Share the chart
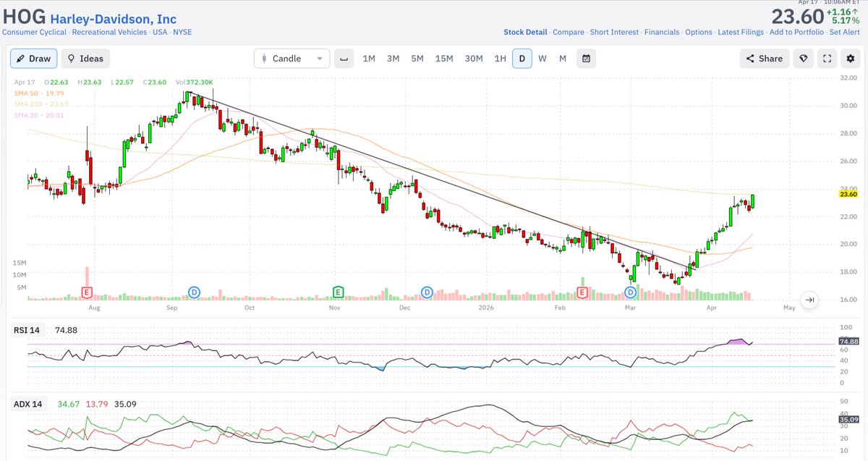868x461 pixels. (x=764, y=59)
